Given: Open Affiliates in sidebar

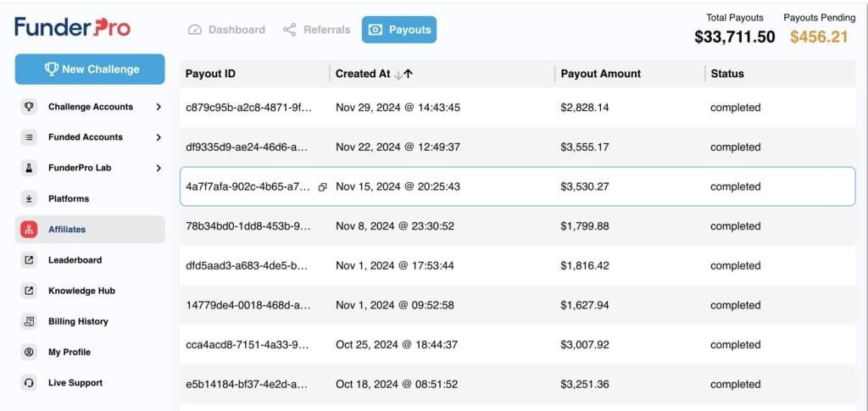Looking at the screenshot, I should pyautogui.click(x=90, y=229).
